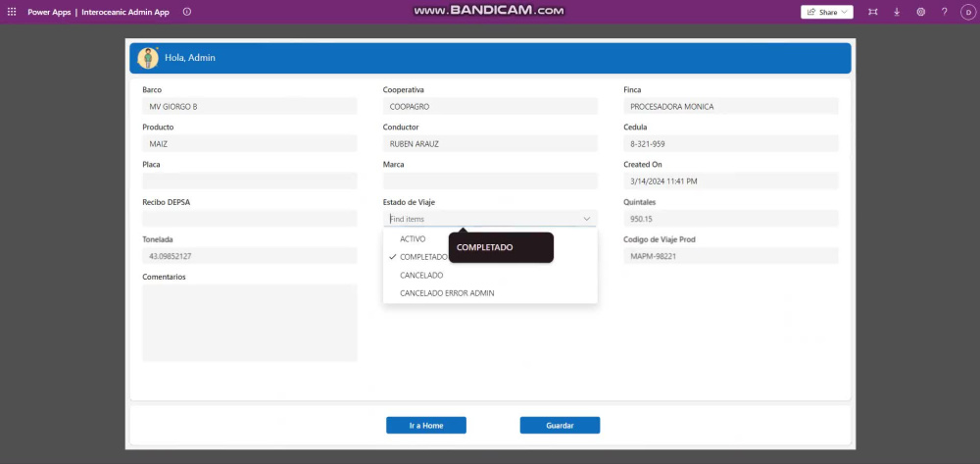Click the Power Apps title text
The height and width of the screenshot is (464, 980).
pos(49,12)
